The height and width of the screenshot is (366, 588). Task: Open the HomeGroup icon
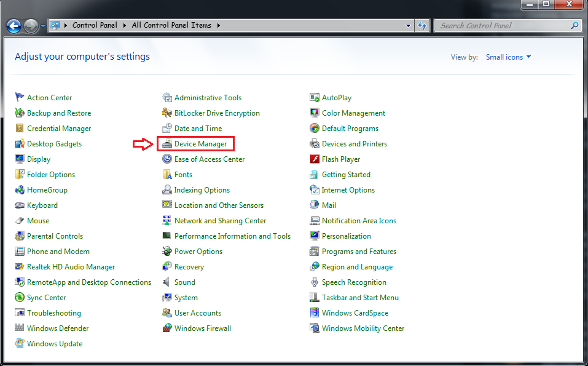20,190
